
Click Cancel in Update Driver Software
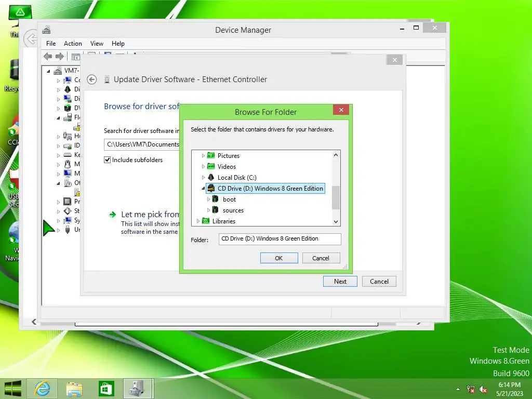[x=379, y=281]
